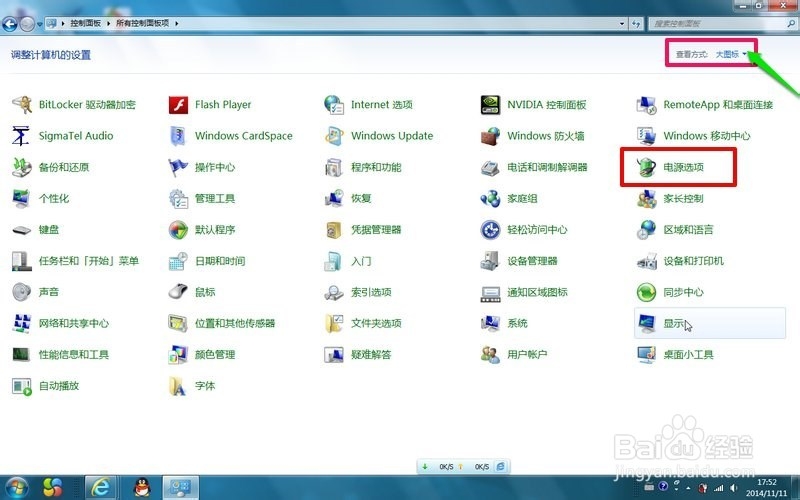Open 默认程序 icon
The width and height of the screenshot is (800, 500).
(x=178, y=230)
